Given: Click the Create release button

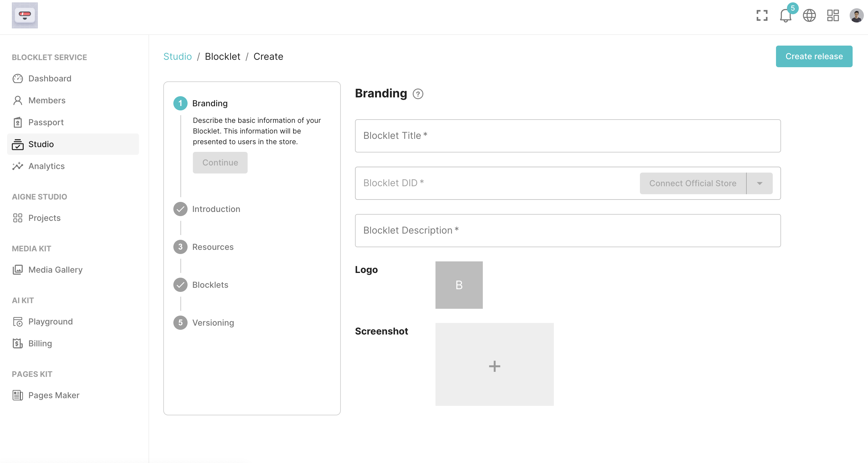Looking at the screenshot, I should pyautogui.click(x=814, y=56).
